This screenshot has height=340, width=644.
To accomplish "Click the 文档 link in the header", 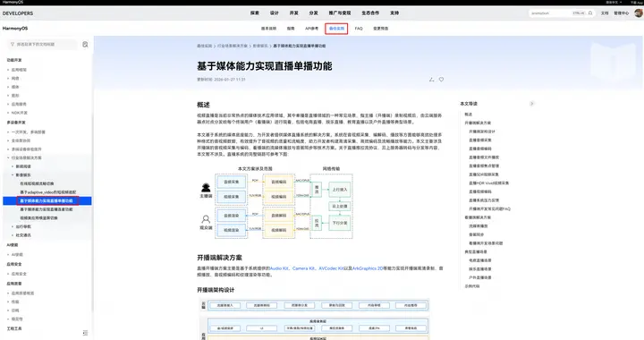I will (605, 13).
